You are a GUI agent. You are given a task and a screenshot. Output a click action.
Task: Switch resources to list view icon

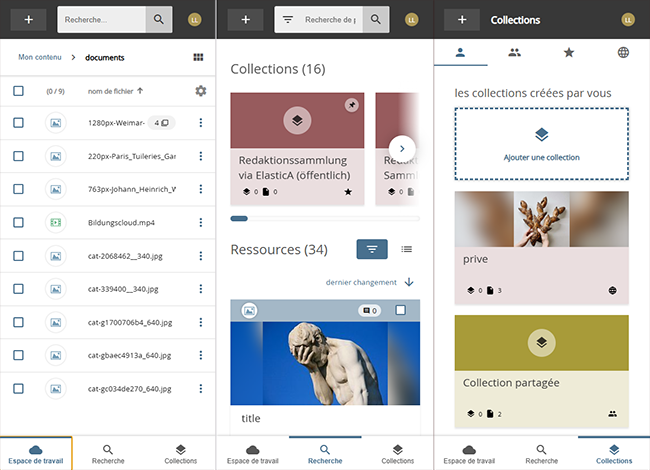coord(407,249)
